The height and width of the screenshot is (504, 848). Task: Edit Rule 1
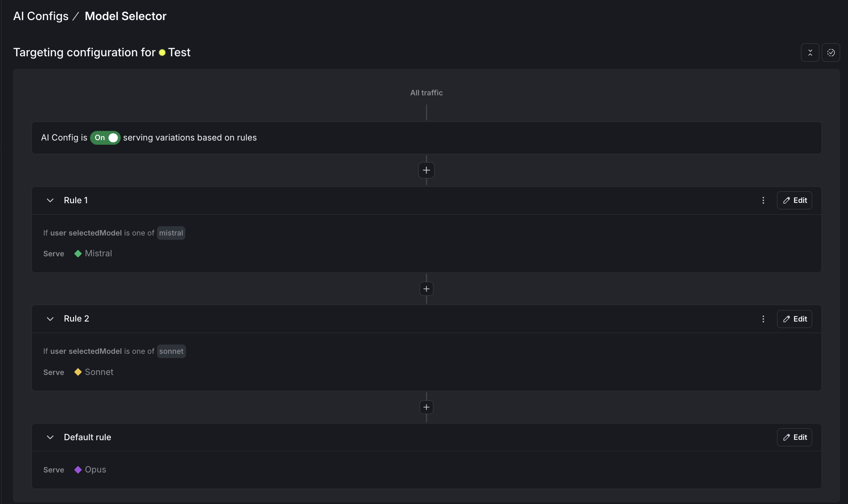pyautogui.click(x=794, y=200)
